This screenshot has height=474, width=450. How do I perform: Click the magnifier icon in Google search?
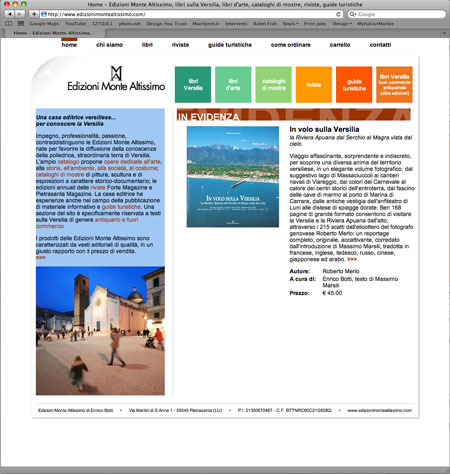pyautogui.click(x=353, y=14)
